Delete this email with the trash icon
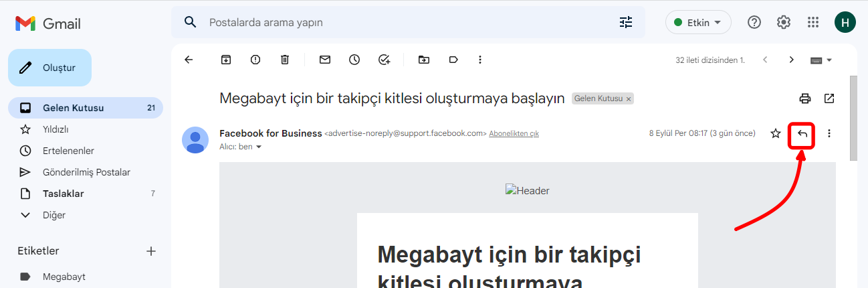Image resolution: width=868 pixels, height=288 pixels. (x=285, y=60)
